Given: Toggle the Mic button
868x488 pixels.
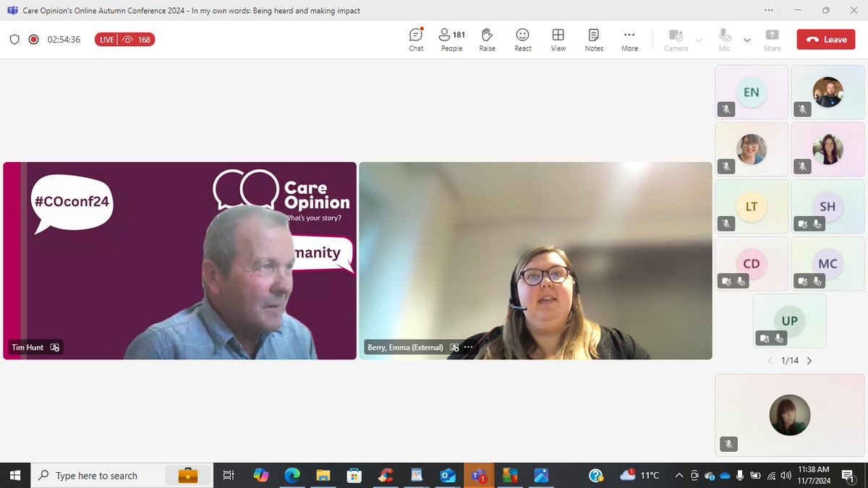Looking at the screenshot, I should (724, 40).
